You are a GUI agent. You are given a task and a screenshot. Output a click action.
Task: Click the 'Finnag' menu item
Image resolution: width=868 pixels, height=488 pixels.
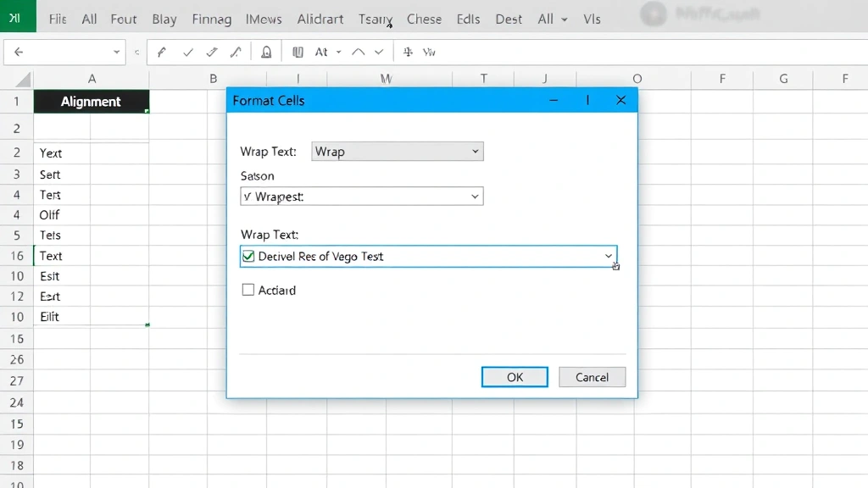pos(211,19)
